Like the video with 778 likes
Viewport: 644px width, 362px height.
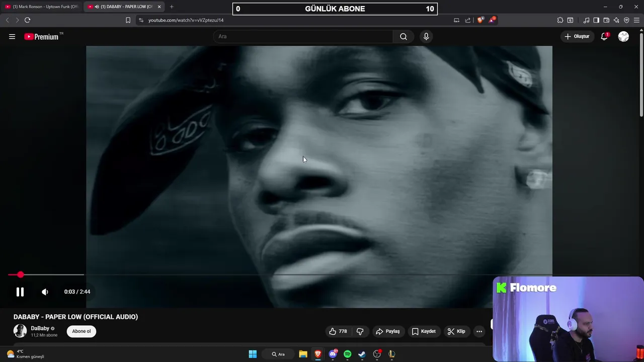(x=338, y=331)
